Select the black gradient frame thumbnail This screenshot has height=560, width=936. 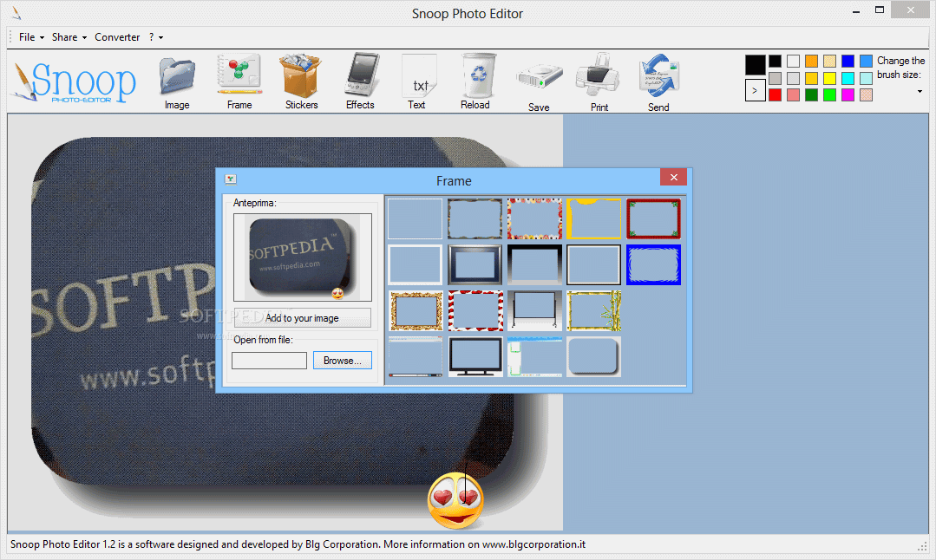pyautogui.click(x=535, y=264)
